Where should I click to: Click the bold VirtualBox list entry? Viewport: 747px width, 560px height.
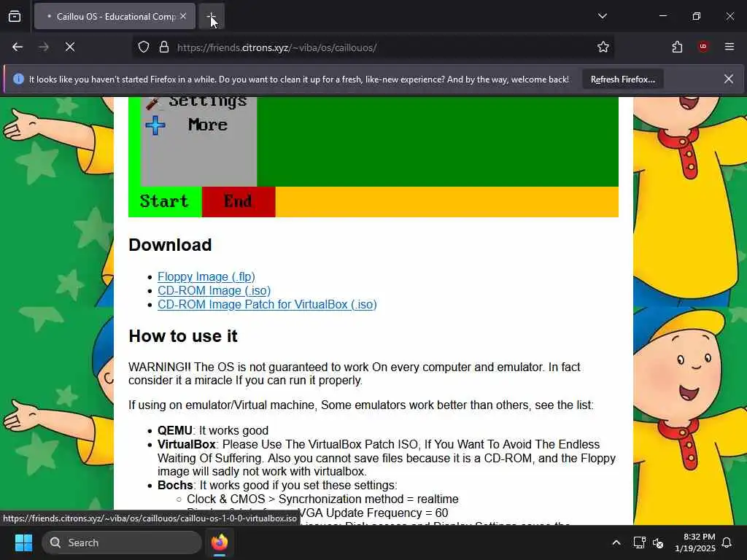click(186, 444)
